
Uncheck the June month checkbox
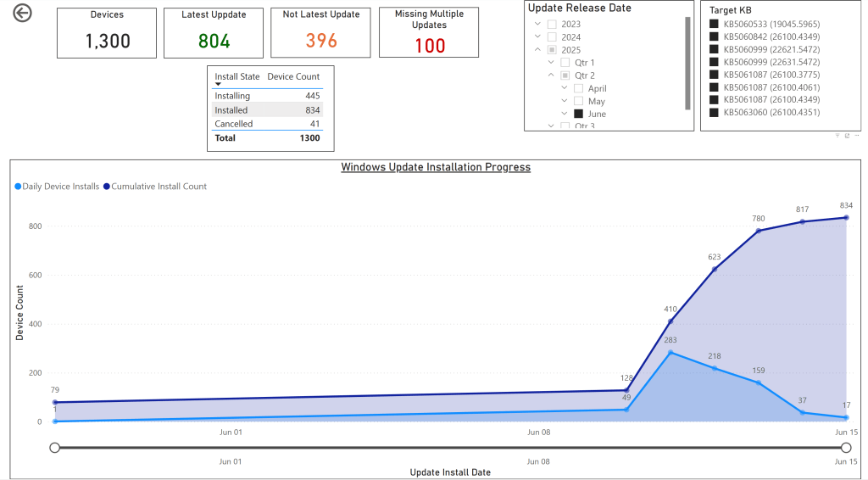pyautogui.click(x=578, y=114)
